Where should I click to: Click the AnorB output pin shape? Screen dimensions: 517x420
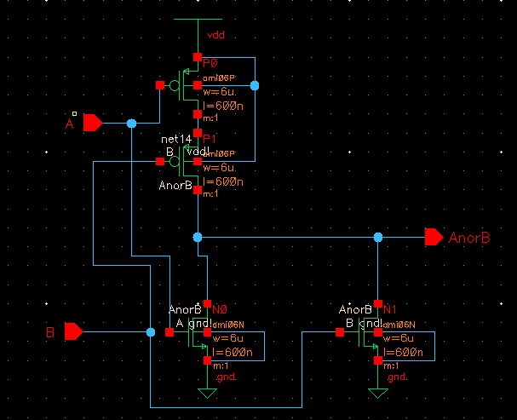point(434,237)
